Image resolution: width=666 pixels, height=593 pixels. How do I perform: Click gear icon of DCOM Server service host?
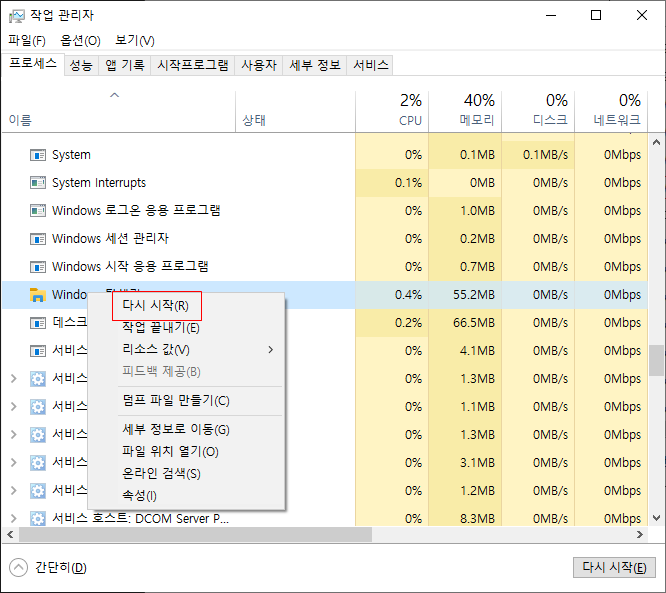(38, 519)
